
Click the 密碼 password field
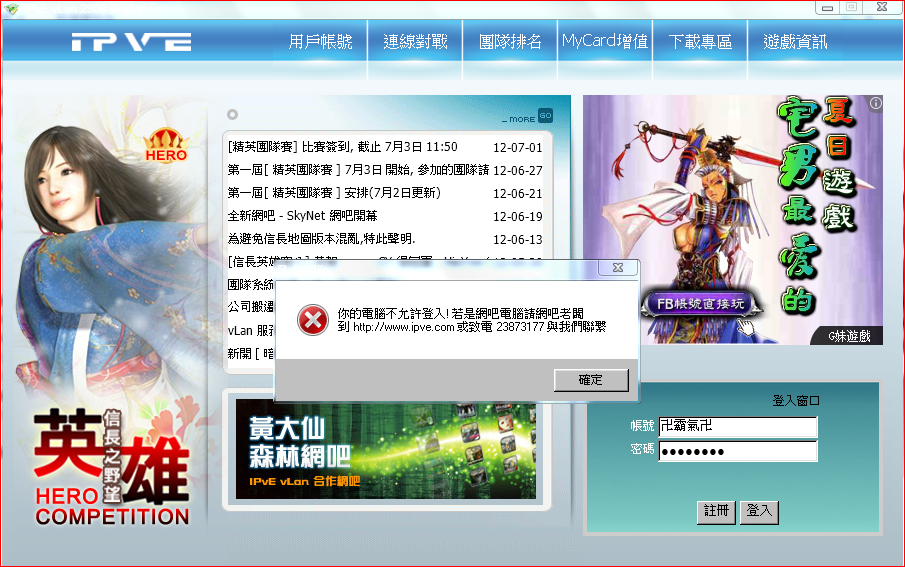click(x=738, y=451)
